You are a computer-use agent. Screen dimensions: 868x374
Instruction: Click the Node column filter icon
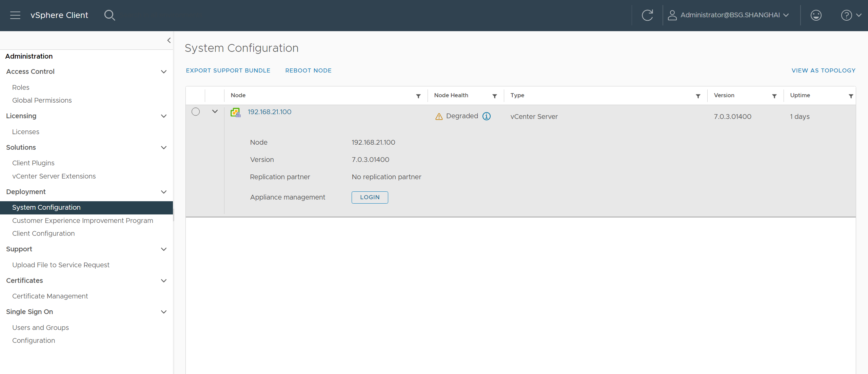(418, 95)
